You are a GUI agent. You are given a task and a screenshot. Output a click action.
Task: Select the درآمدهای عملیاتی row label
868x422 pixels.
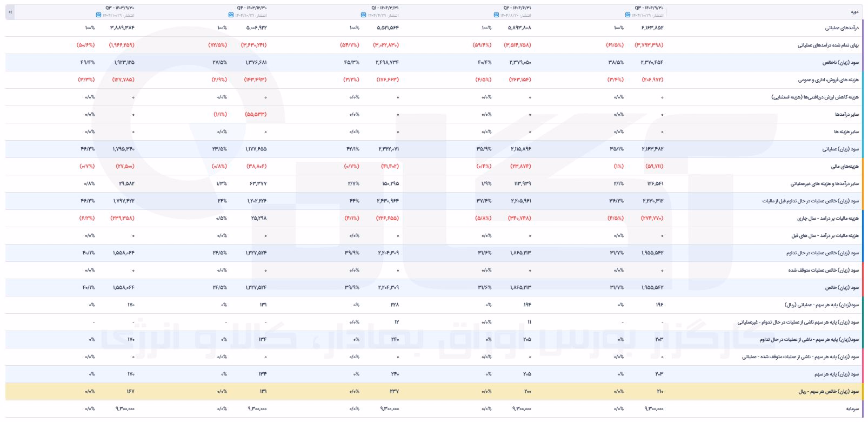point(840,28)
